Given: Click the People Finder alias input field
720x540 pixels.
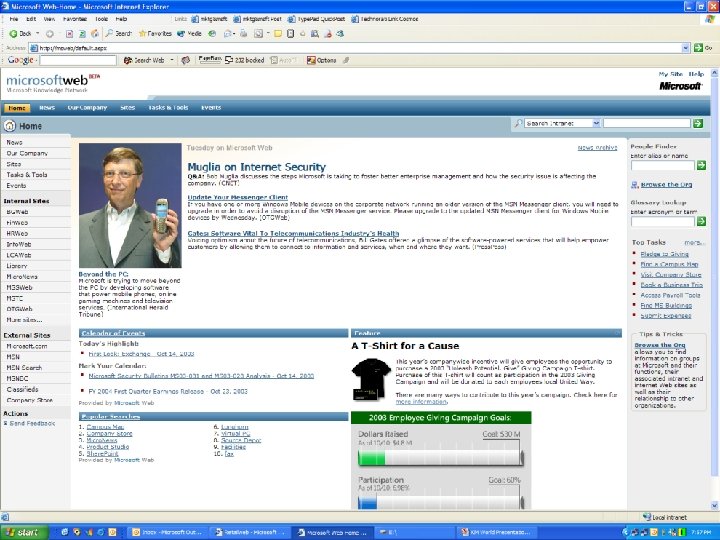Looking at the screenshot, I should 663,165.
